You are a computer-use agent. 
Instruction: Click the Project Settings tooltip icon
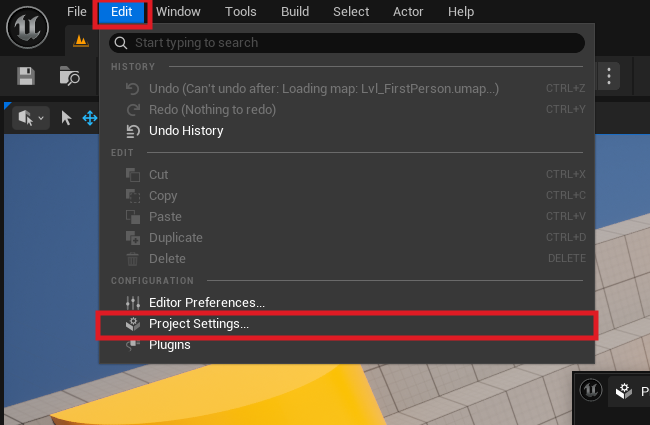coord(626,392)
